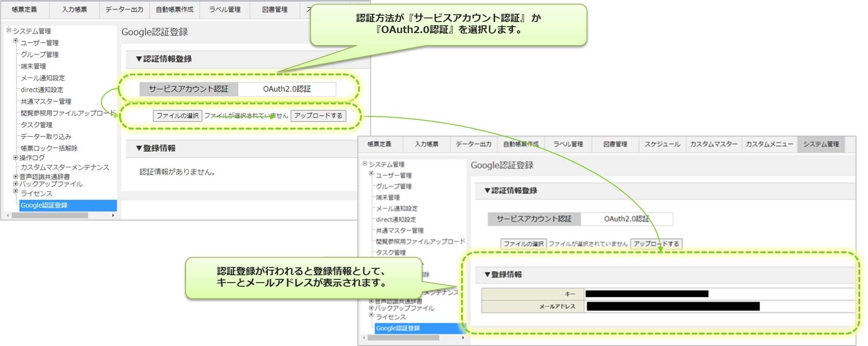Image resolution: width=868 pixels, height=346 pixels.
Task: Select Google認証登録 in left window tree
Action: [68, 205]
